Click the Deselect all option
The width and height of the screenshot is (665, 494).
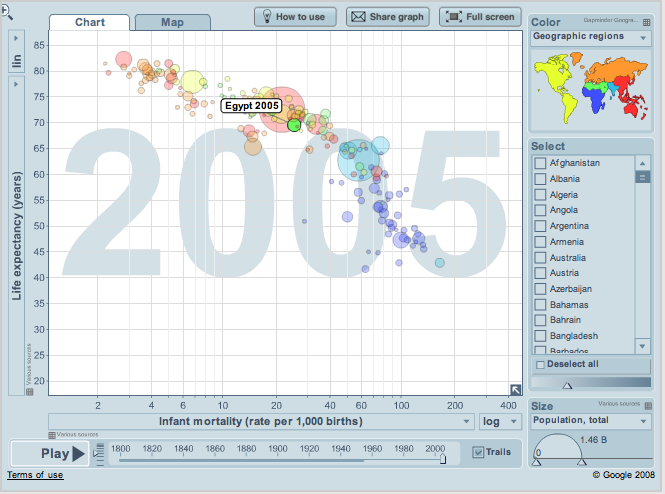[568, 364]
